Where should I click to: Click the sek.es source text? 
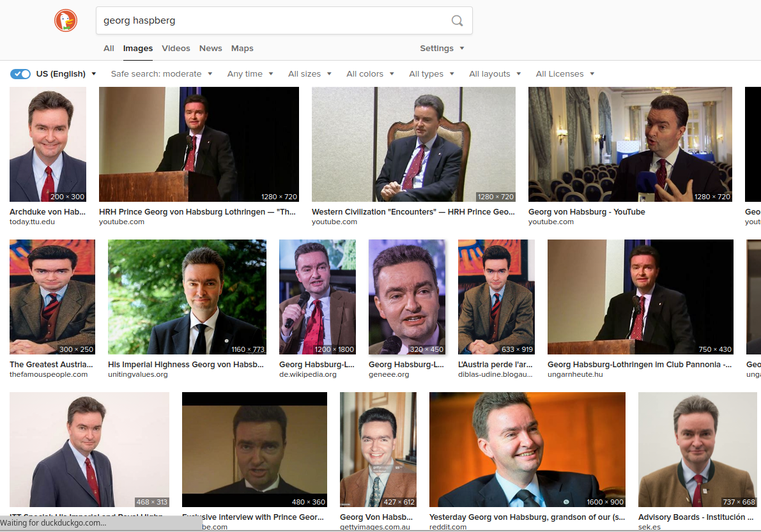649,527
